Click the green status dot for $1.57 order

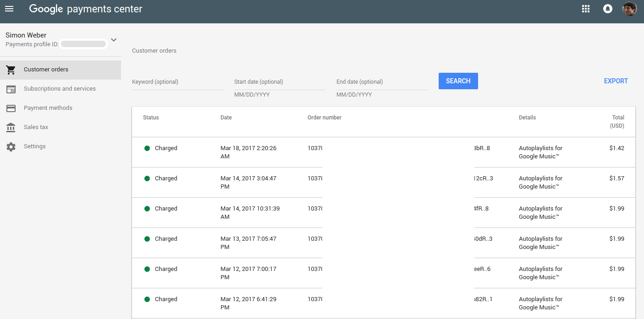(x=147, y=178)
